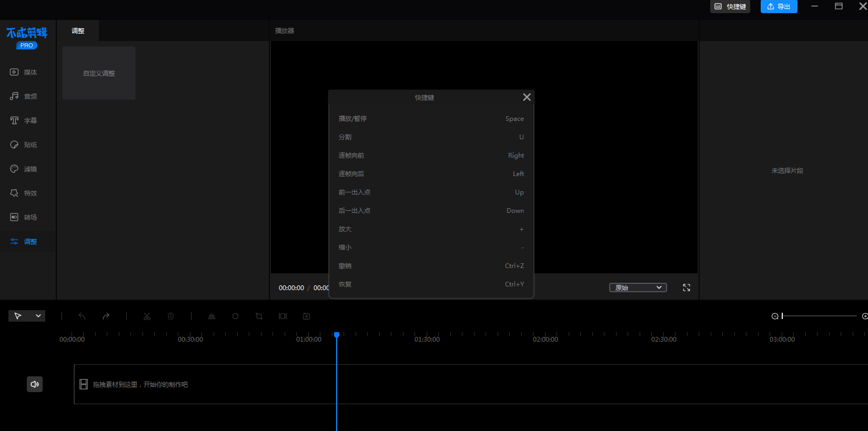Click the scissors split icon in timeline toolbar
868x431 pixels.
[147, 316]
